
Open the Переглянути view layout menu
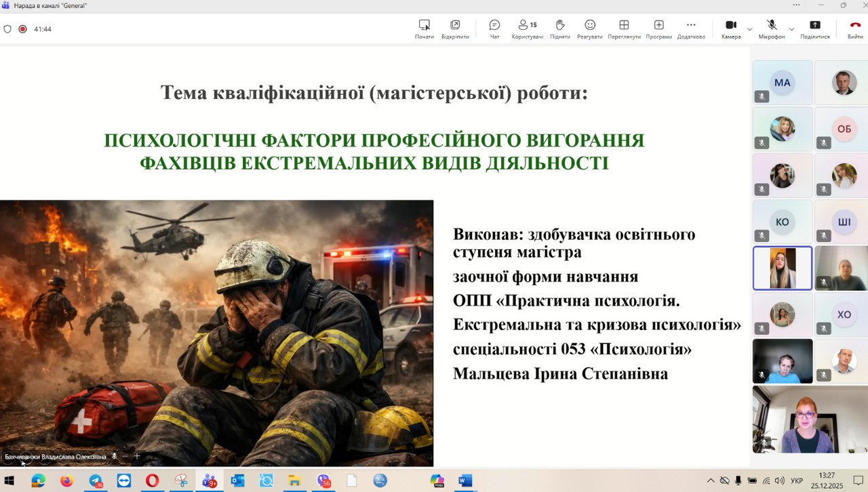point(624,28)
